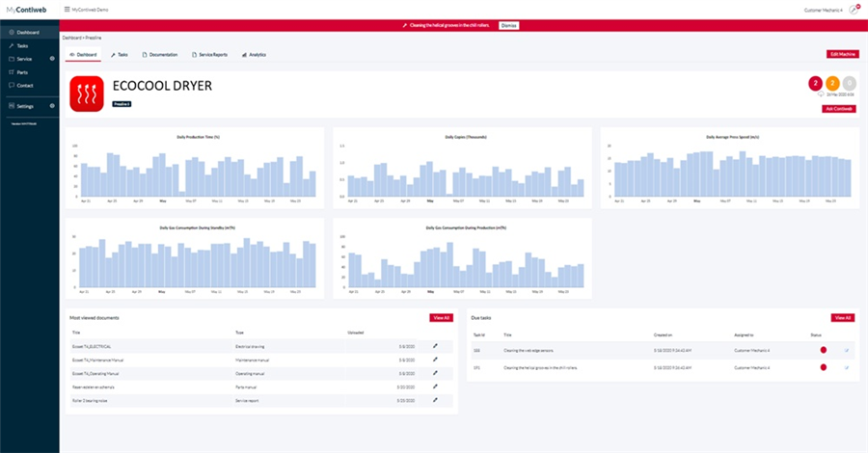Click red status dot of helical grooves task
This screenshot has height=453, width=868.
(x=824, y=367)
